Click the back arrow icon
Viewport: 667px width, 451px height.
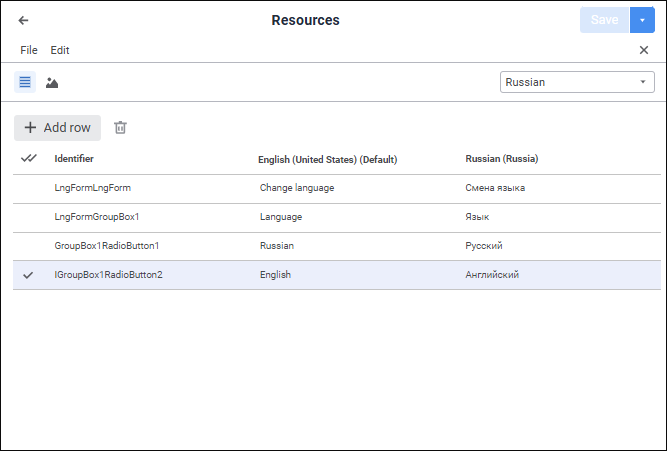[x=24, y=20]
